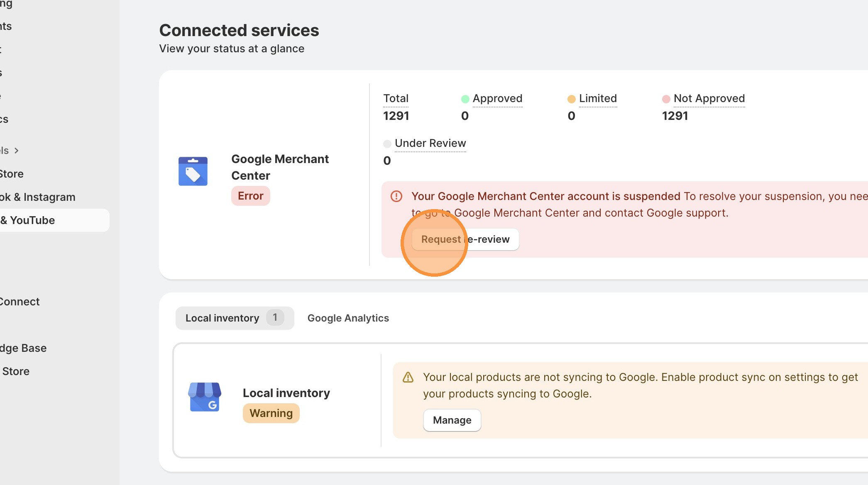Click the Not Approved label
Image resolution: width=868 pixels, height=485 pixels.
point(709,98)
